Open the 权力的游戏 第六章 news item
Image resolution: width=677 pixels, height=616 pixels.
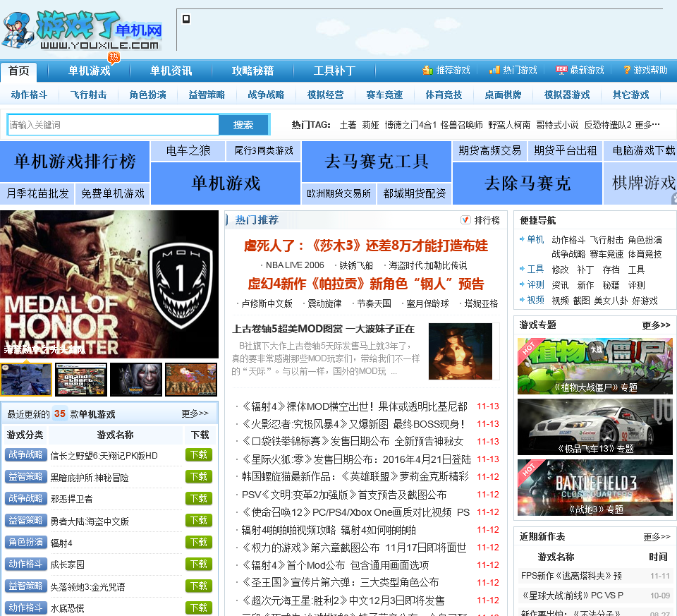353,548
